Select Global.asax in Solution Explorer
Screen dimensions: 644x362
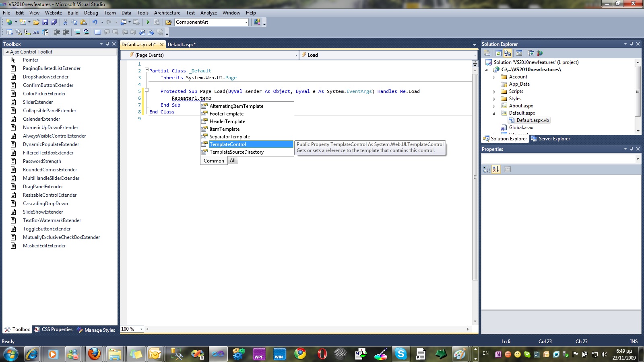[521, 128]
